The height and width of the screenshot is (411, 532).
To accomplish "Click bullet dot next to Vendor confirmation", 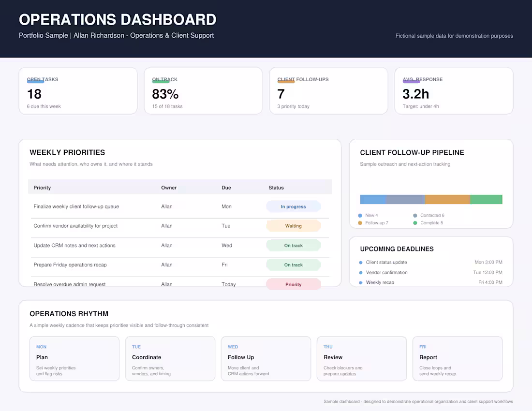I will 361,273.
